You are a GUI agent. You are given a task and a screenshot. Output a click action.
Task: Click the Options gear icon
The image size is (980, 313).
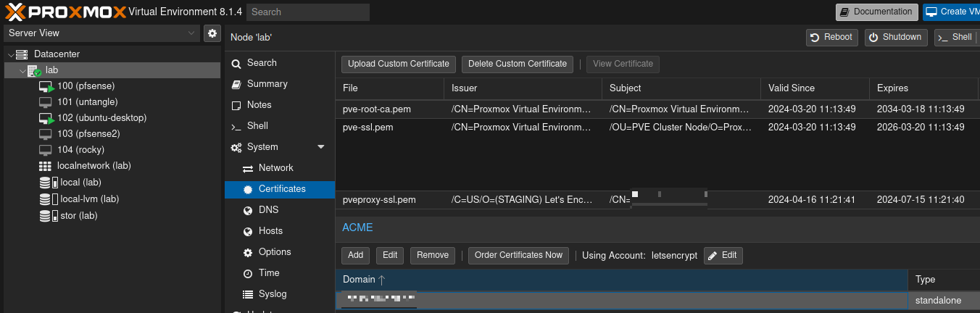click(247, 252)
